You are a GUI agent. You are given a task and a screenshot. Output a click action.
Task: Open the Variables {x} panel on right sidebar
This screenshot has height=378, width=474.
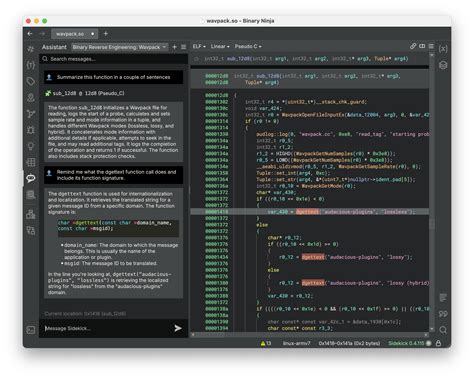(443, 49)
